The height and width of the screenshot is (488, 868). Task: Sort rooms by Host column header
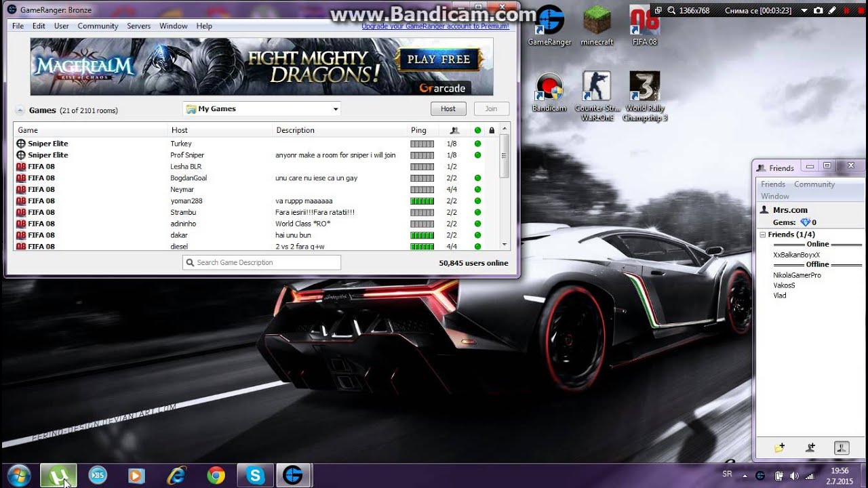coord(220,130)
